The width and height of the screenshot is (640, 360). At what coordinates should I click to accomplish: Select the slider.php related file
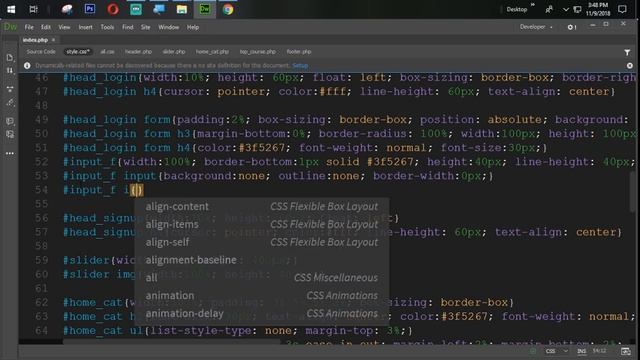coord(174,52)
